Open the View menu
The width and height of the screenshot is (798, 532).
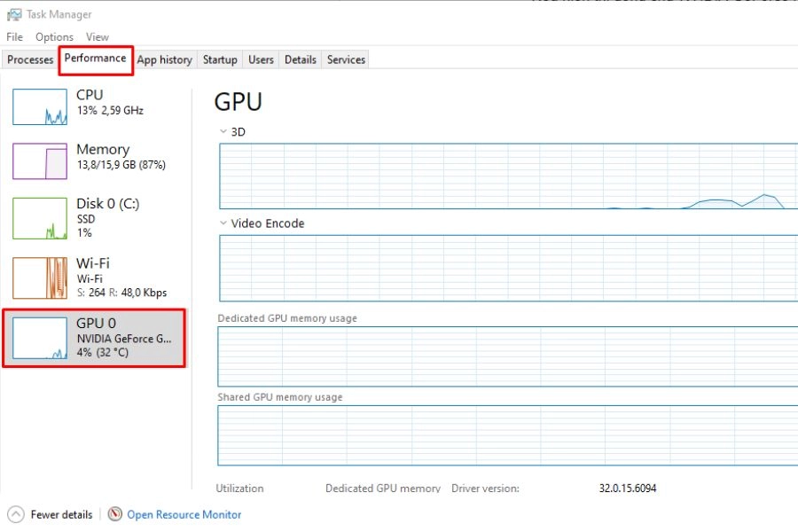pos(98,37)
